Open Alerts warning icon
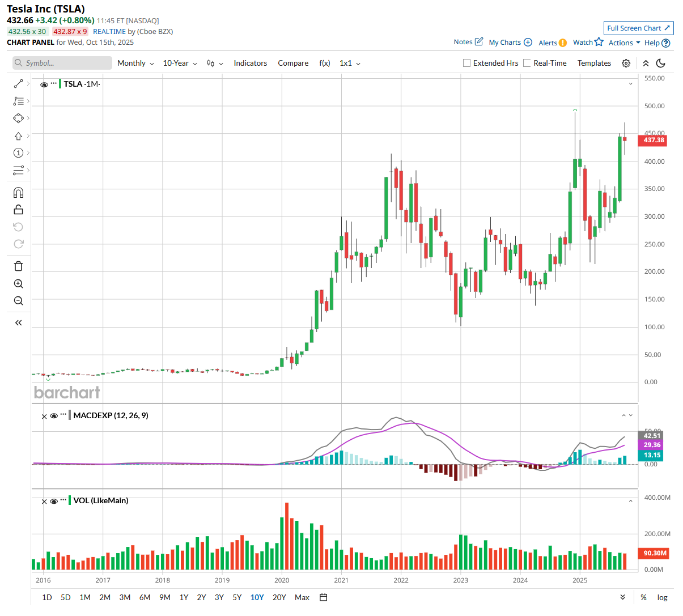 tap(563, 43)
